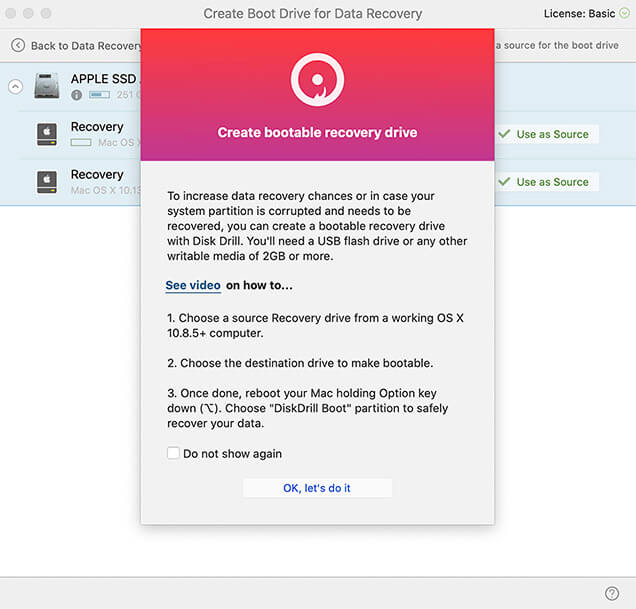Image resolution: width=636 pixels, height=609 pixels.
Task: Click the License: Basic status icon
Action: tap(625, 13)
